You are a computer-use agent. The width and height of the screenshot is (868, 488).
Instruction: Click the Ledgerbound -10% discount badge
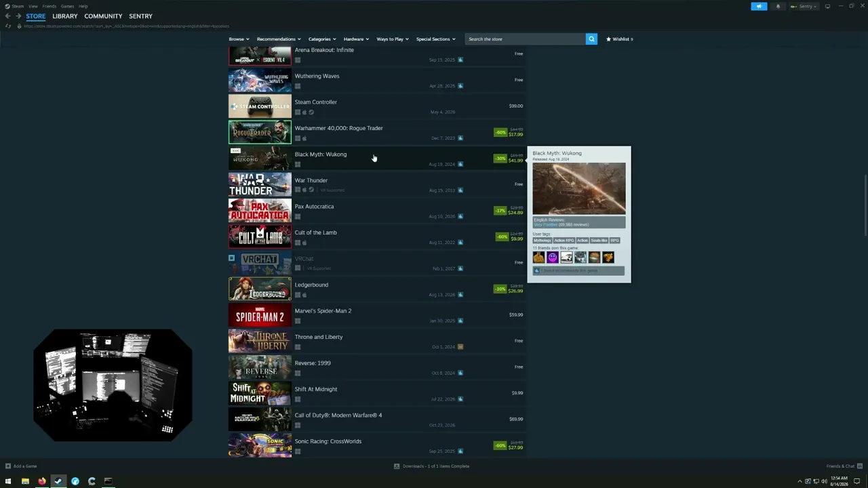click(500, 289)
